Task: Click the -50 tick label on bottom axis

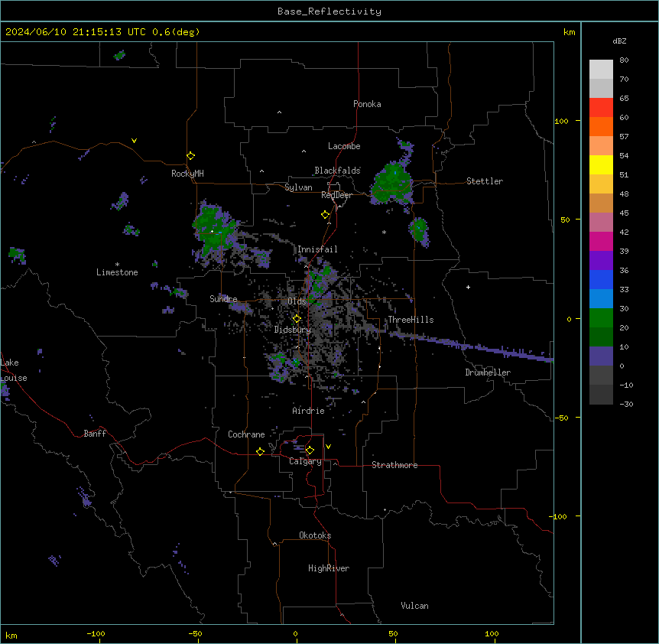Action: (195, 633)
